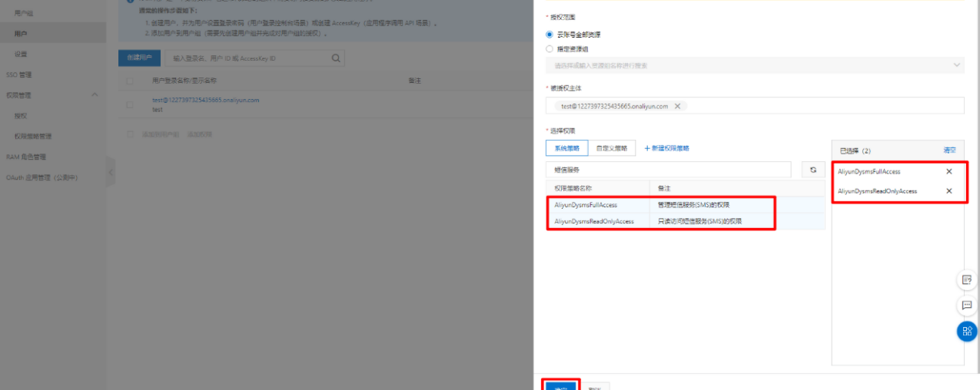Image resolution: width=980 pixels, height=390 pixels.
Task: Select AliyunDysmsReadOnlyAccess row in policy table
Action: [685, 221]
